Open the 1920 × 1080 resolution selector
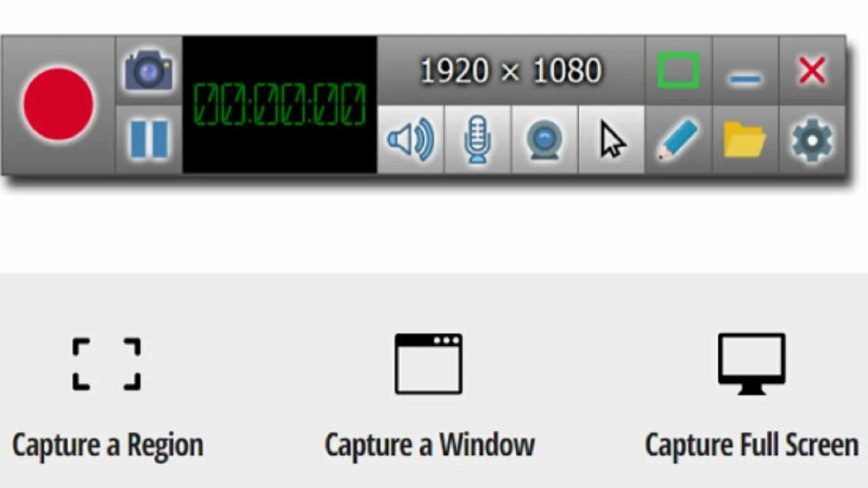The image size is (868, 488). (x=511, y=70)
